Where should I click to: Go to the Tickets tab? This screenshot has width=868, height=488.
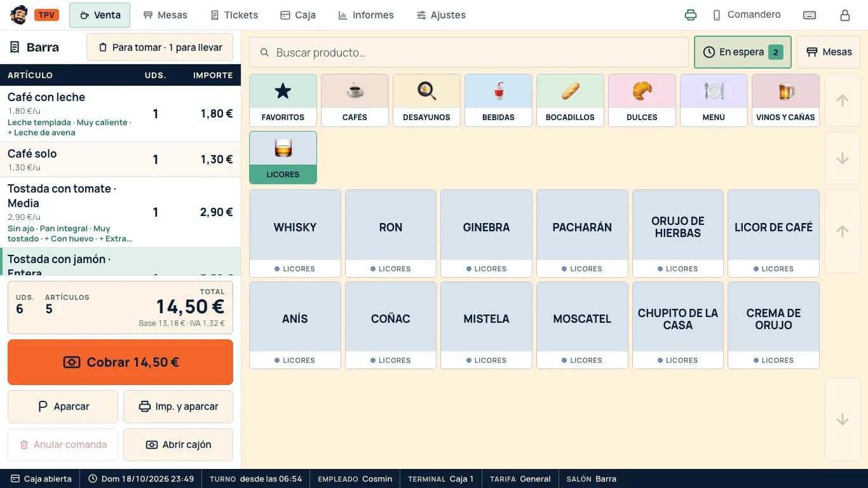click(234, 15)
